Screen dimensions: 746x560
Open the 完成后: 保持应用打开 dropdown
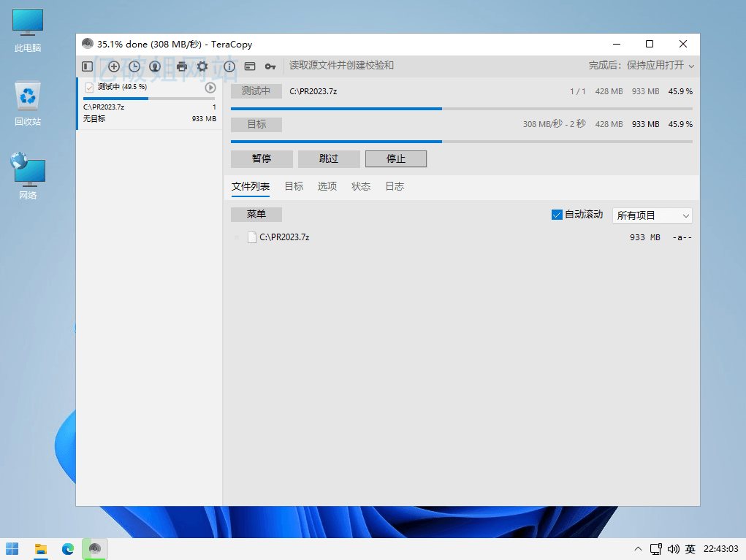click(x=642, y=66)
